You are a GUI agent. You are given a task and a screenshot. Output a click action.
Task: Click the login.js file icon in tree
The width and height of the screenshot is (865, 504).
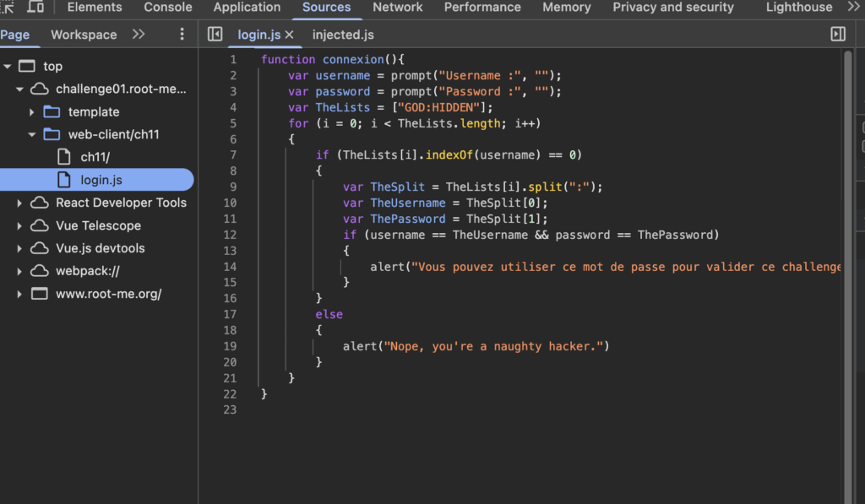point(64,180)
